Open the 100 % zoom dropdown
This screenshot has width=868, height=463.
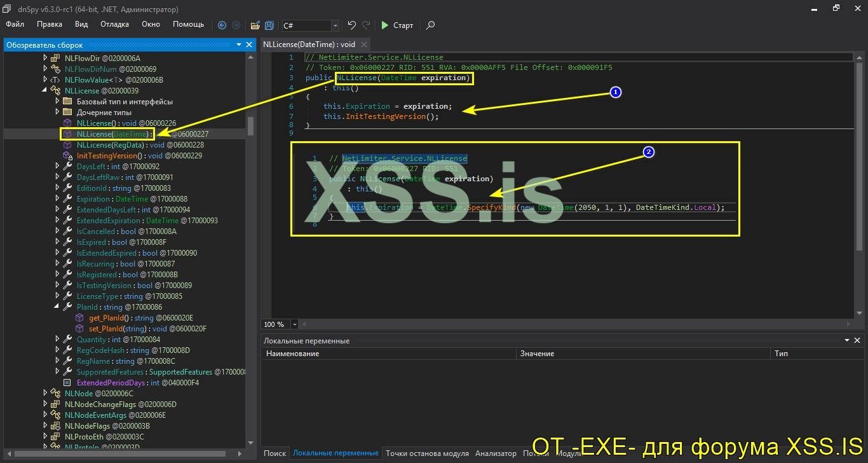pyautogui.click(x=294, y=324)
